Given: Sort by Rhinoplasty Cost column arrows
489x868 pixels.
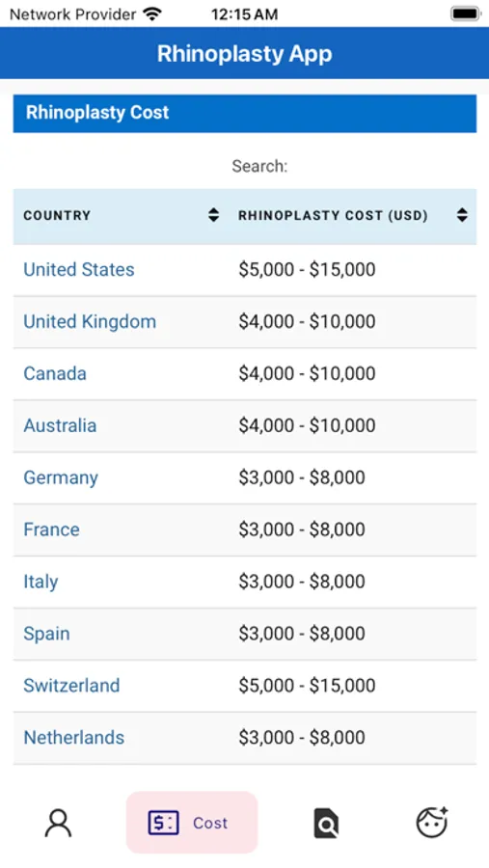Looking at the screenshot, I should [462, 215].
